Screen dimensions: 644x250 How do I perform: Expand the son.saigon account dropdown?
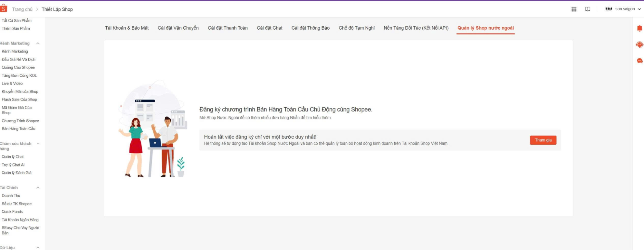click(639, 9)
